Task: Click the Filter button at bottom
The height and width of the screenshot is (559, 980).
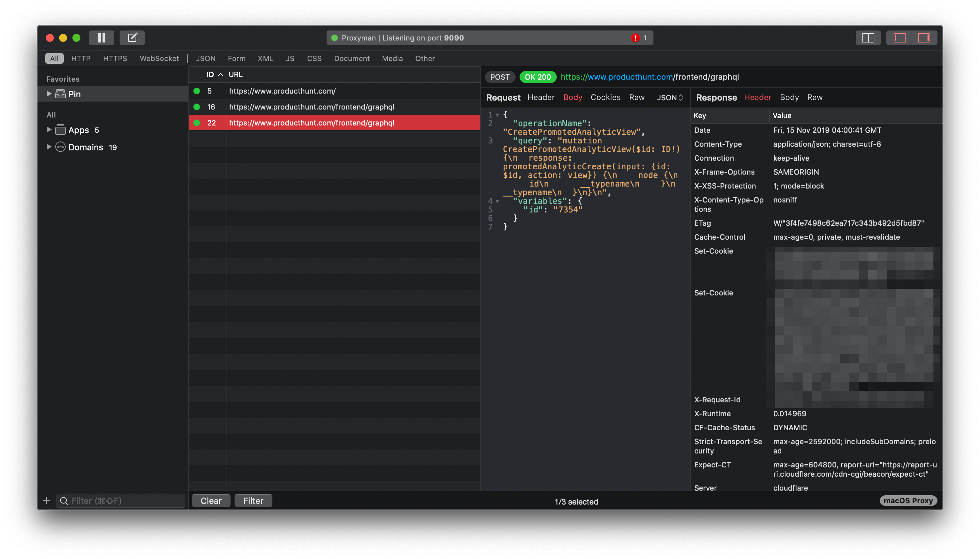Action: (x=253, y=501)
